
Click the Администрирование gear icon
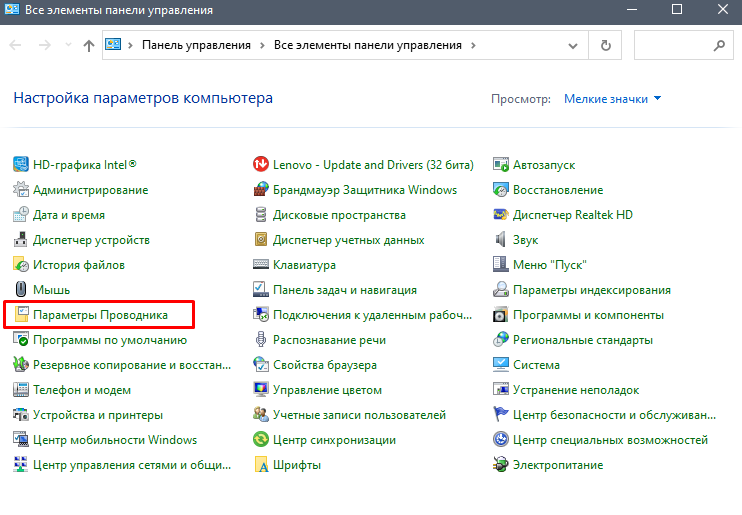click(21, 190)
